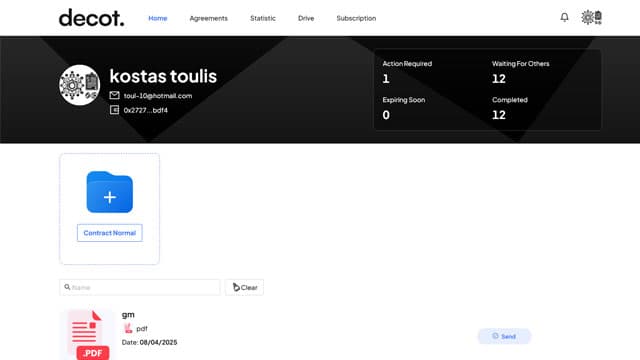640x360 pixels.
Task: Click the blue add folder icon
Action: tap(109, 192)
